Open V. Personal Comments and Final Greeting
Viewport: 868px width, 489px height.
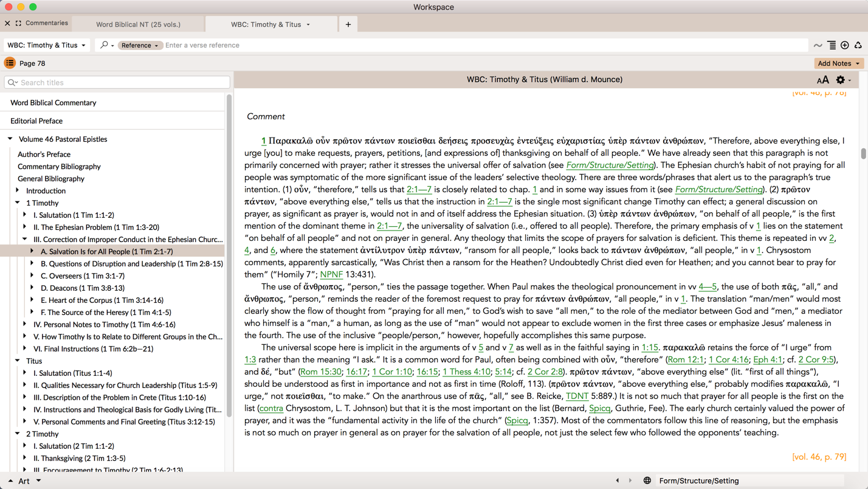pyautogui.click(x=124, y=422)
